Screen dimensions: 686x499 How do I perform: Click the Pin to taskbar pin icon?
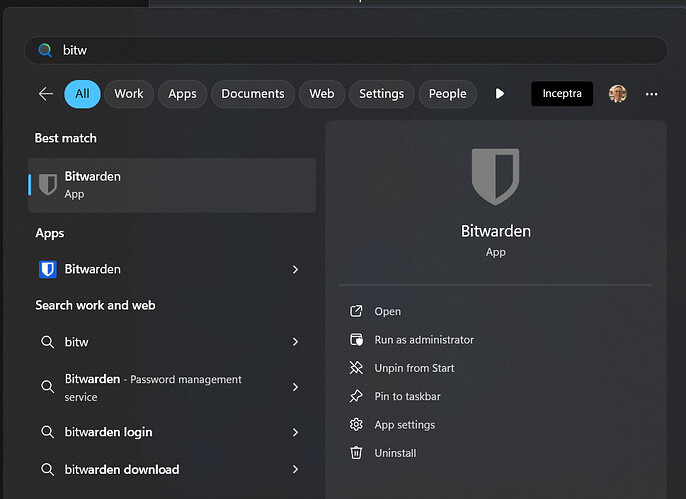[356, 396]
